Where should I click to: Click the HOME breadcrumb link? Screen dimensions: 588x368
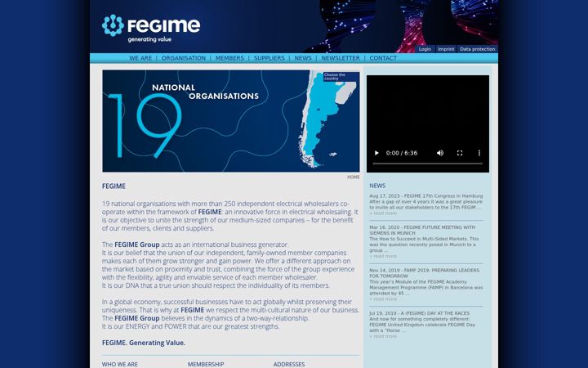coord(354,177)
